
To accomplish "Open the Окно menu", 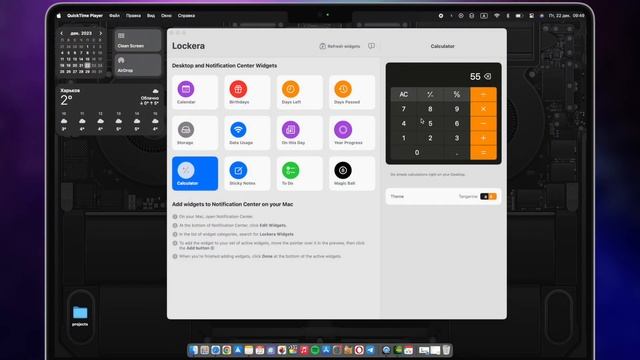I will tap(166, 16).
